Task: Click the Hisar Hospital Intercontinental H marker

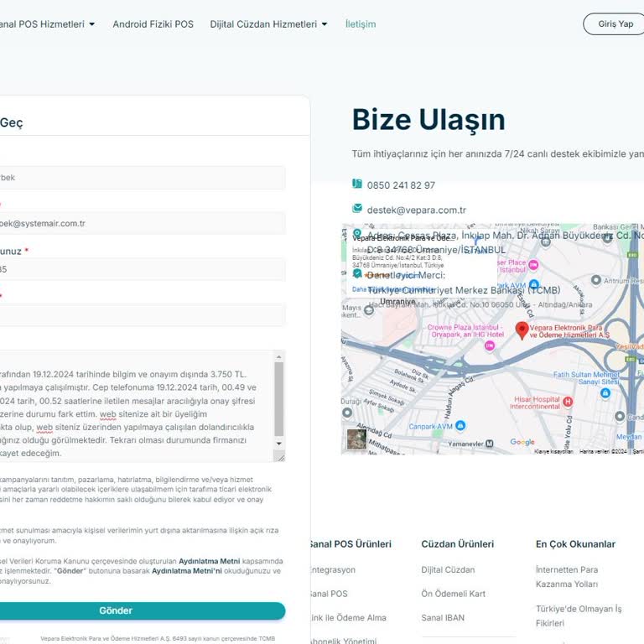Action: 568,402
